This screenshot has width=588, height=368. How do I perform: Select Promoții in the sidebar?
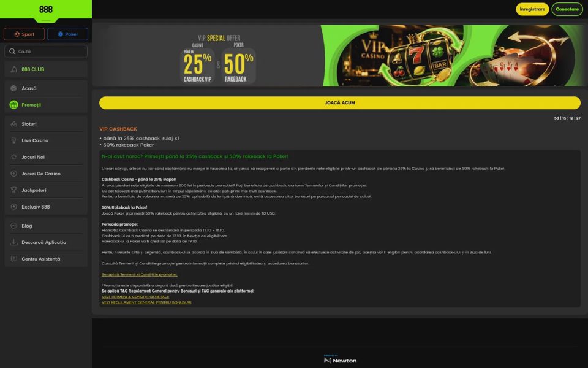tap(46, 105)
